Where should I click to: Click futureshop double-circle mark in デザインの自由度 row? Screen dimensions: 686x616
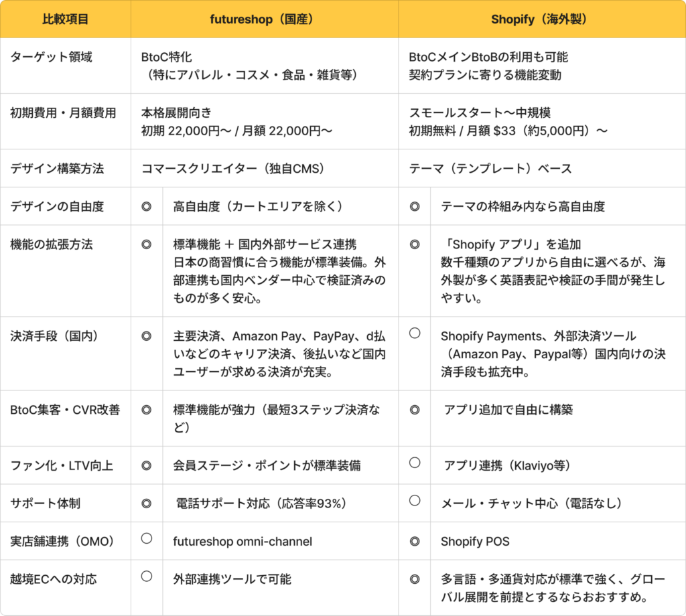click(x=147, y=206)
